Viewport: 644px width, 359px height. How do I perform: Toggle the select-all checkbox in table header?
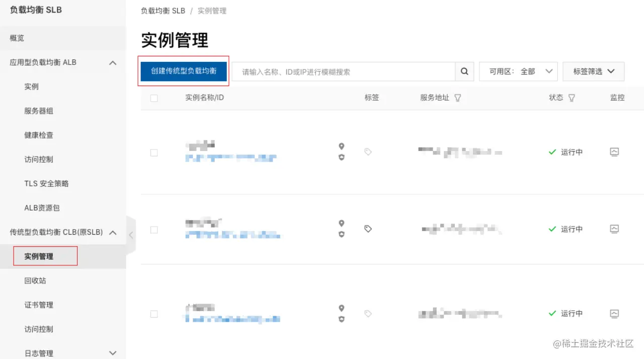154,98
